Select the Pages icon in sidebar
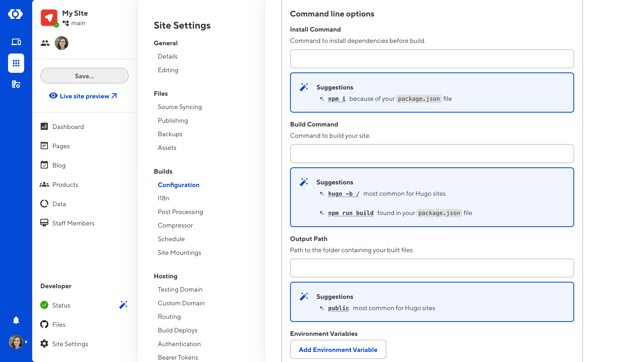644x362 pixels. pos(44,146)
